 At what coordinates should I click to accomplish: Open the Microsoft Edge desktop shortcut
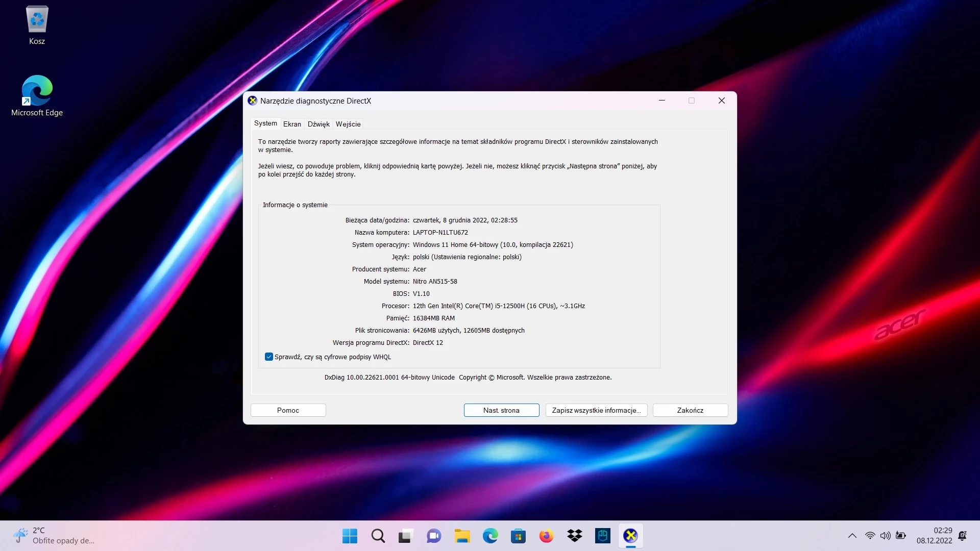(37, 96)
